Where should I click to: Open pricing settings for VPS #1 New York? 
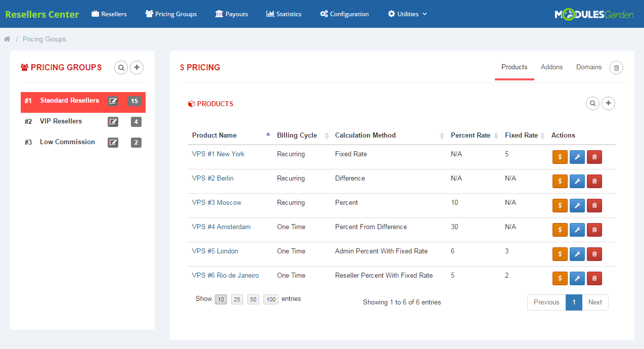[560, 157]
